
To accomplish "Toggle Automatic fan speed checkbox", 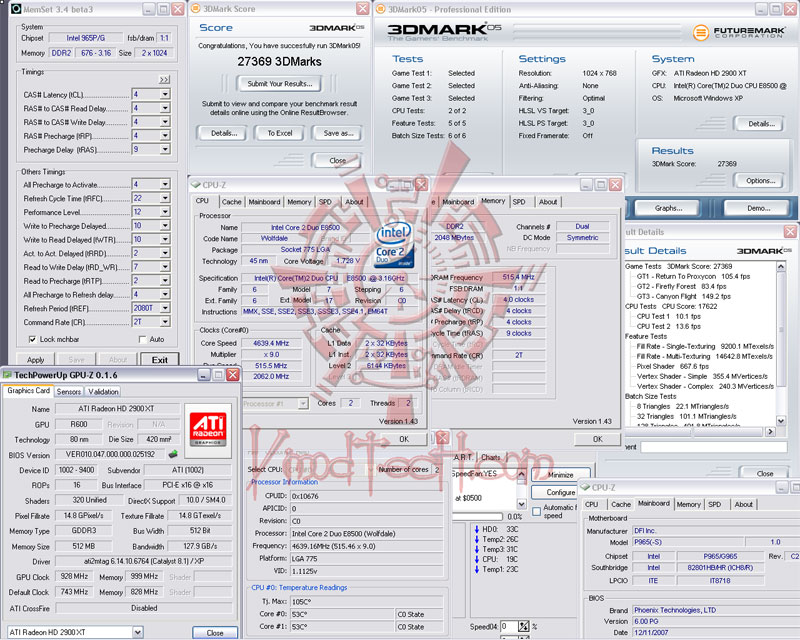I will coord(536,511).
